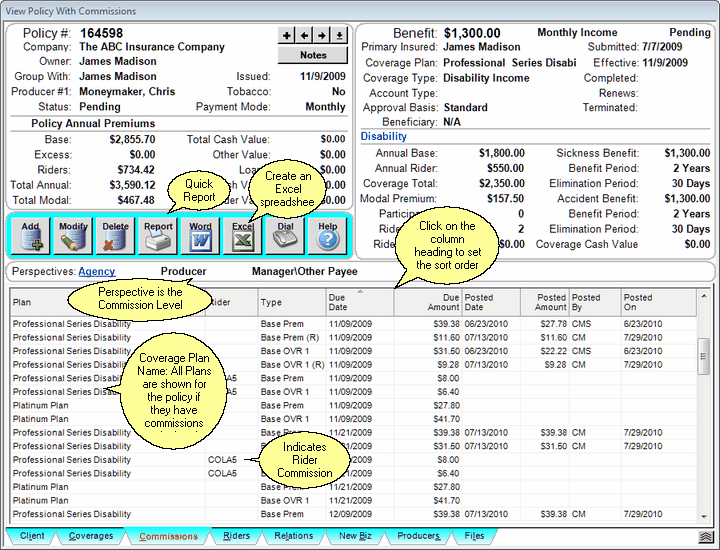Select the Base OVR 1 (R) type cell
Image resolution: width=720 pixels, height=550 pixels.
292,365
